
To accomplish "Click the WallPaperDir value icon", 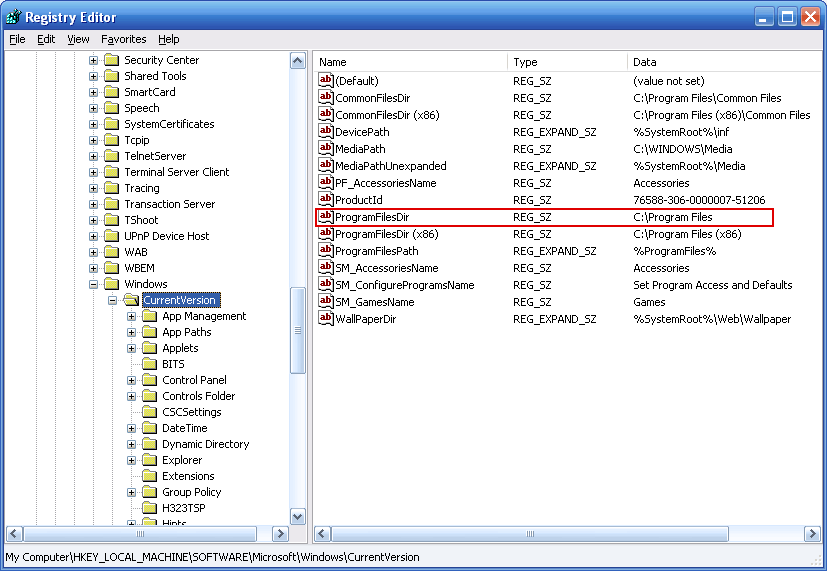I will [x=326, y=318].
